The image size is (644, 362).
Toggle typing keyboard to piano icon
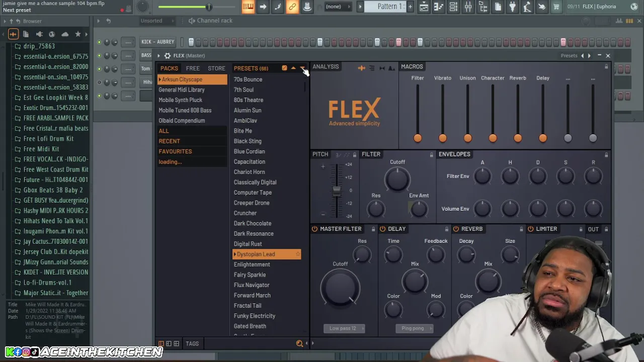click(x=248, y=7)
